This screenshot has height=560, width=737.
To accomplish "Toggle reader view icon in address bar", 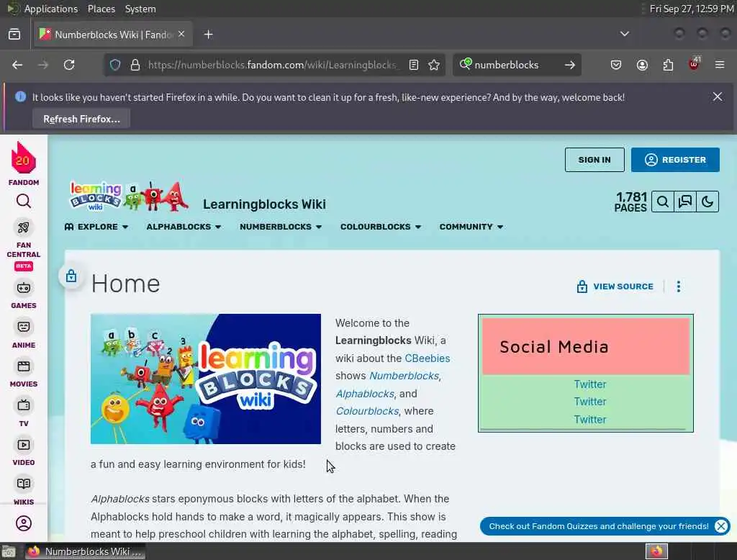I will [x=414, y=65].
